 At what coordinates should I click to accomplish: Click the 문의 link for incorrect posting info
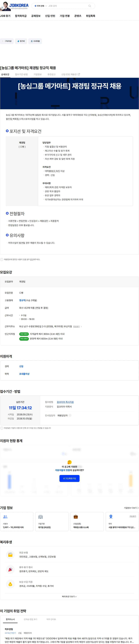tap(32, 259)
